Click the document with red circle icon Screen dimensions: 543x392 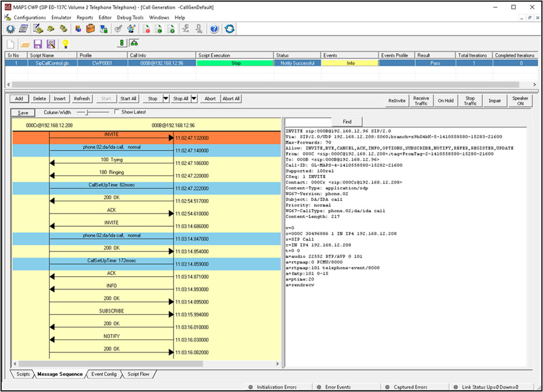click(x=146, y=29)
